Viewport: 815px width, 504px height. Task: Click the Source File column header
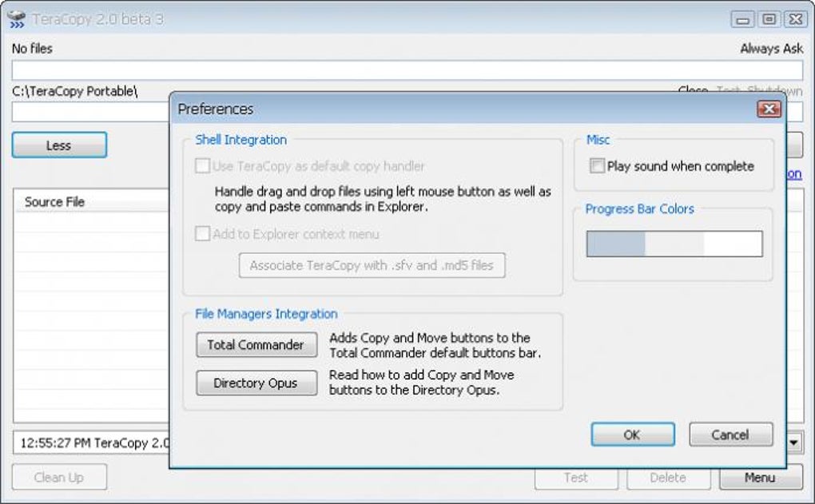(54, 201)
